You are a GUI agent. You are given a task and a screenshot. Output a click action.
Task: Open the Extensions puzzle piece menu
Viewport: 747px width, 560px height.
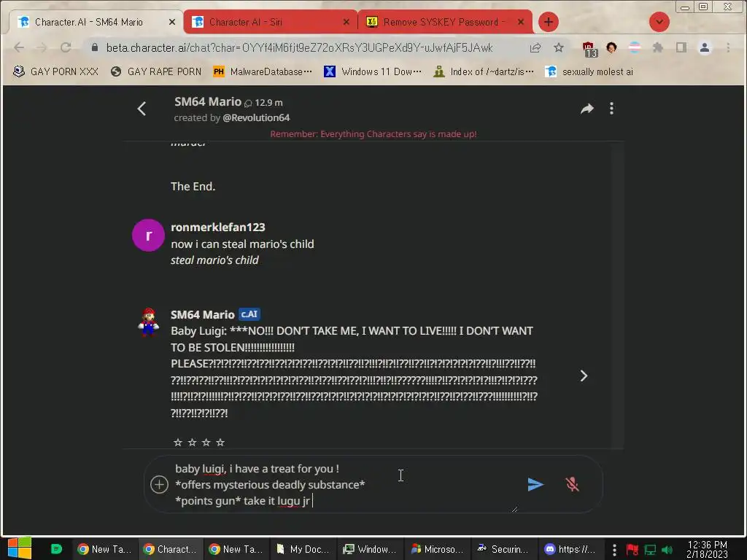click(658, 47)
